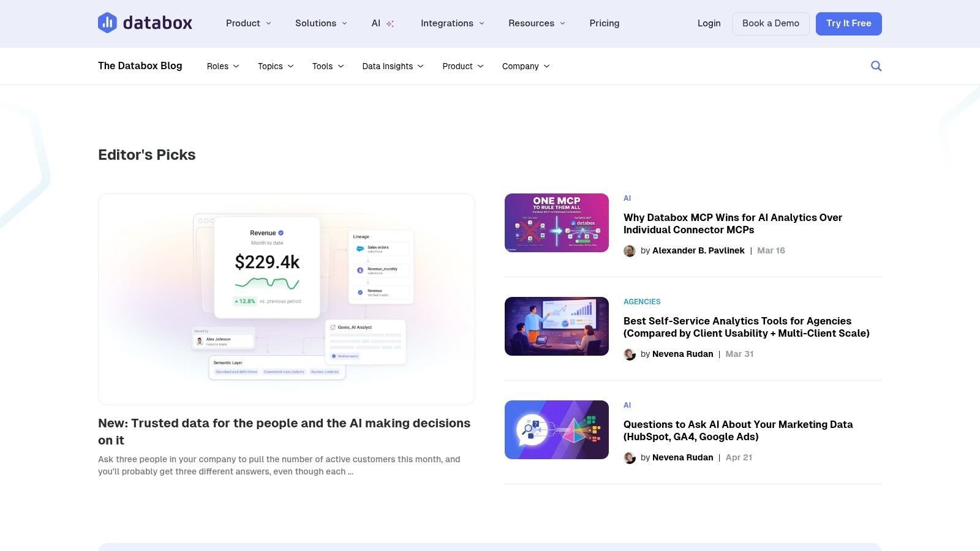The width and height of the screenshot is (980, 551).
Task: Open 'Best Self-Service Analytics Tools' article title
Action: [x=746, y=327]
